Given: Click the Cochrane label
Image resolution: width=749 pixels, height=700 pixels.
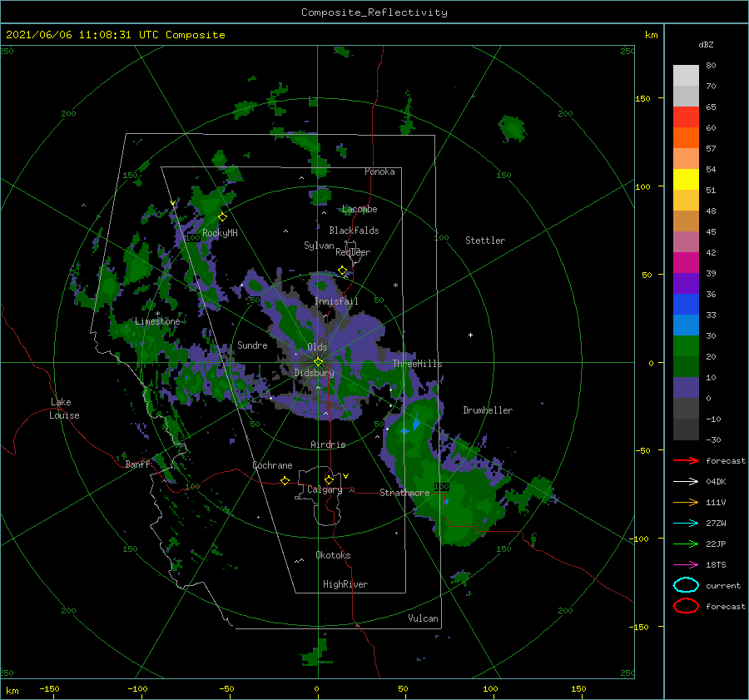Looking at the screenshot, I should point(272,465).
